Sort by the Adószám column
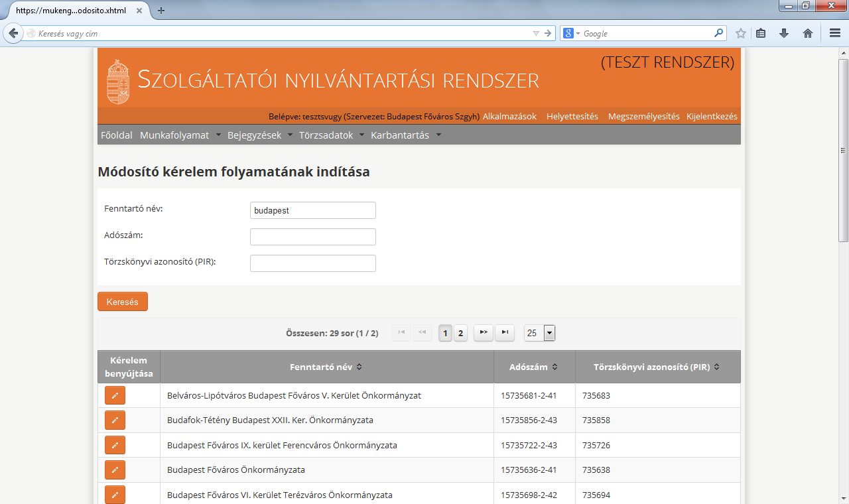 [x=533, y=367]
